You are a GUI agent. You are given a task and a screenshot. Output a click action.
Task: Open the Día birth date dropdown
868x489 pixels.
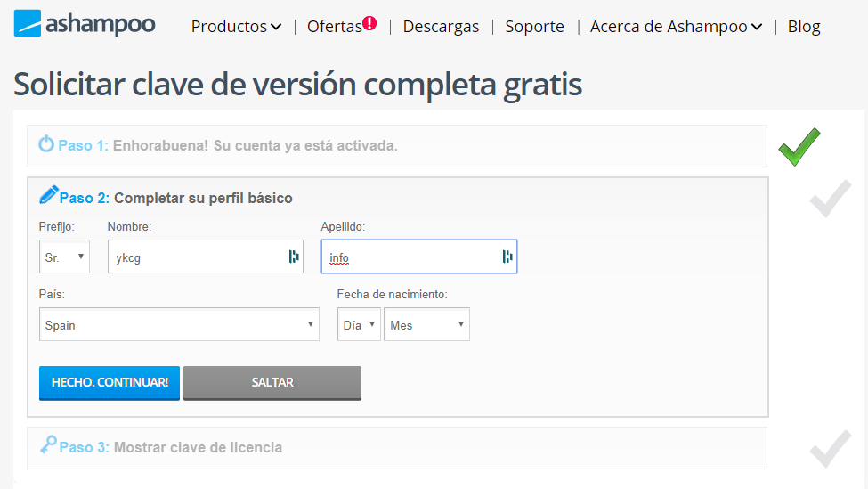(x=359, y=324)
